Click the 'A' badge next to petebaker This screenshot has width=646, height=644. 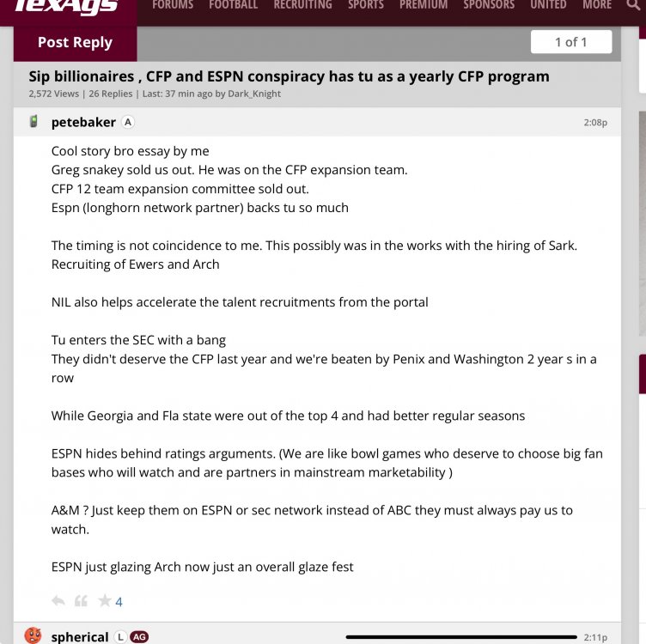pyautogui.click(x=128, y=122)
